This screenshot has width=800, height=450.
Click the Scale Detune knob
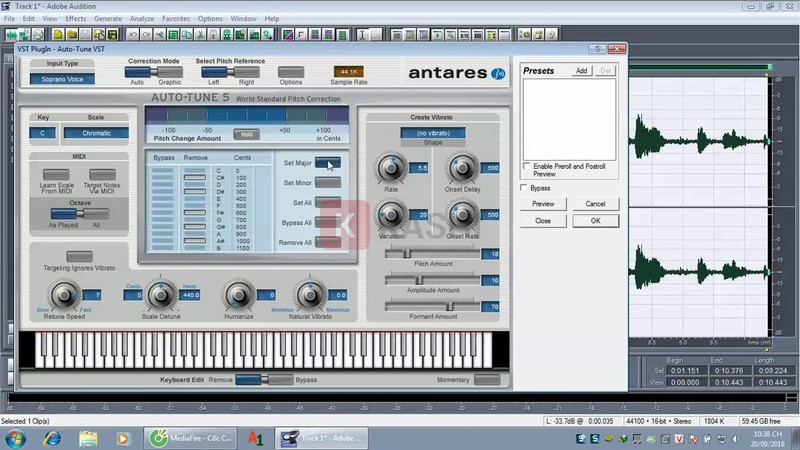point(161,294)
